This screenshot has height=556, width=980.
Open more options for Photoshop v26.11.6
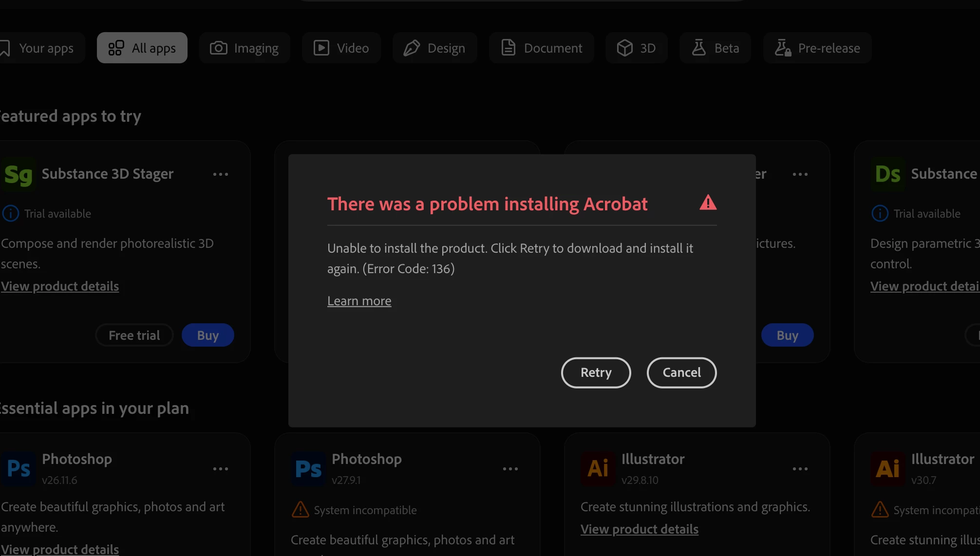[x=221, y=469]
